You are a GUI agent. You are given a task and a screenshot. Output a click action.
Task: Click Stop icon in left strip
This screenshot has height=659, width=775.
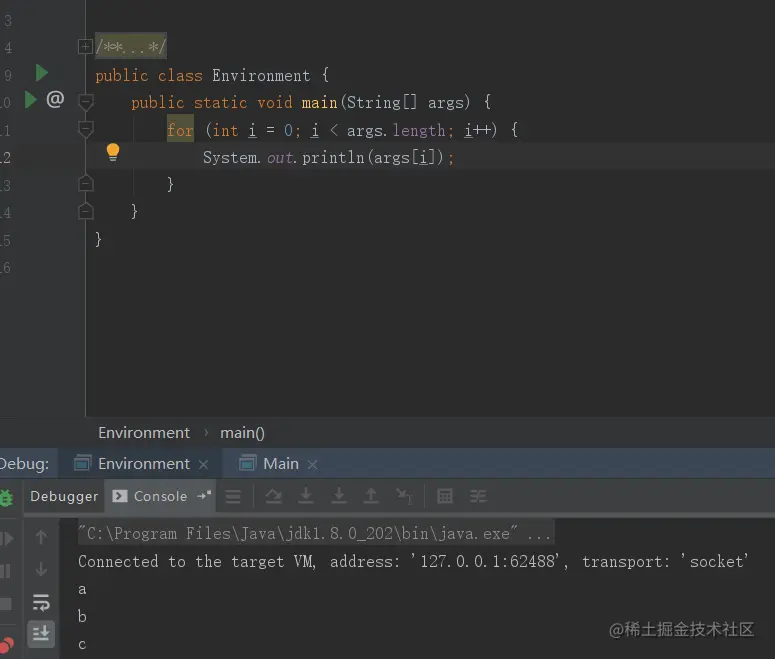tap(6, 604)
